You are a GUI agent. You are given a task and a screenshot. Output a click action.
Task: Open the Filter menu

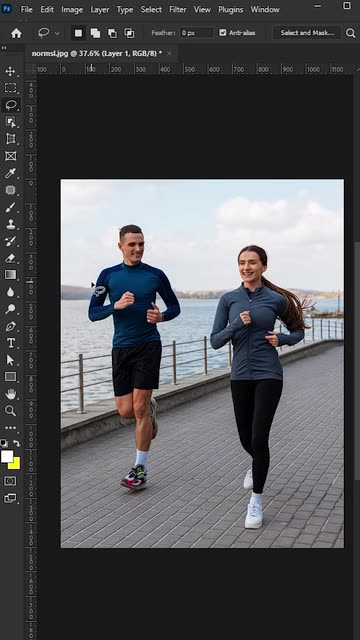pos(178,9)
